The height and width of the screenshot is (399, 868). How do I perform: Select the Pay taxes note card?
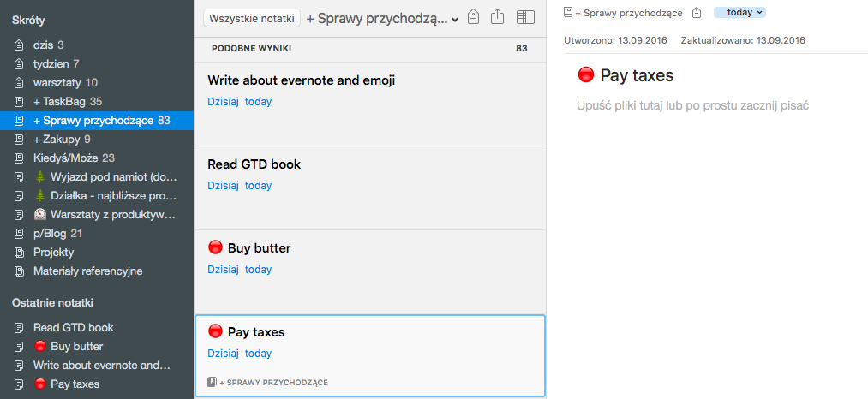point(370,356)
